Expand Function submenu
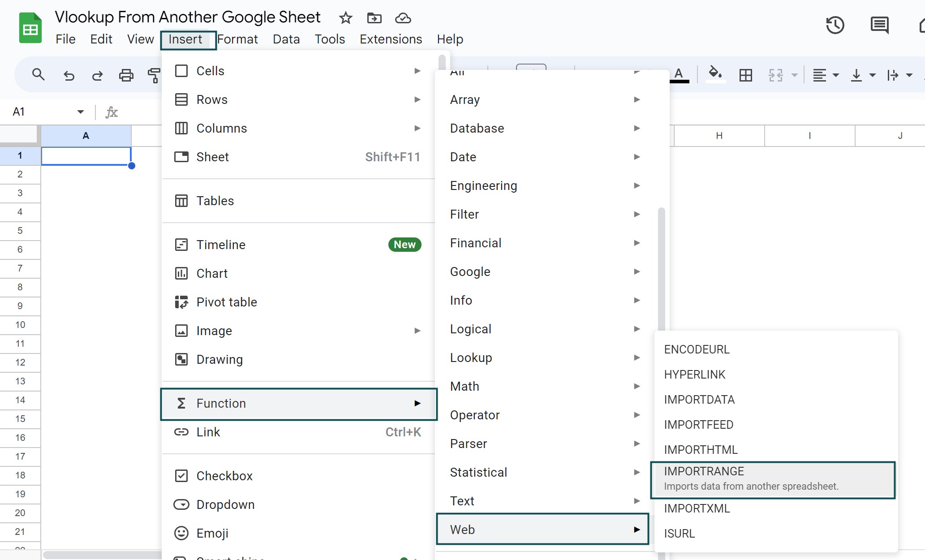Screen dimensions: 925x560 [299, 404]
